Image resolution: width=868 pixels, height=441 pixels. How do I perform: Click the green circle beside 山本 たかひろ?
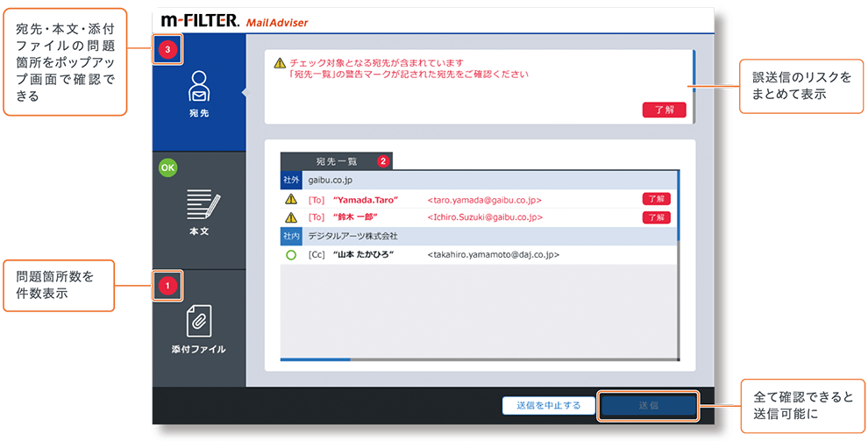click(291, 254)
